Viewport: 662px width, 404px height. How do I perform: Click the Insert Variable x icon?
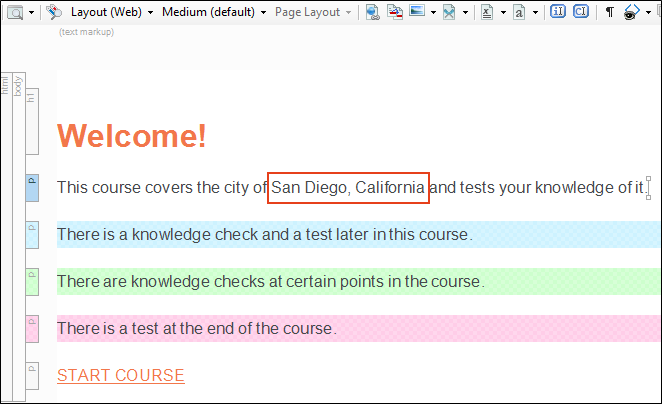coord(487,13)
